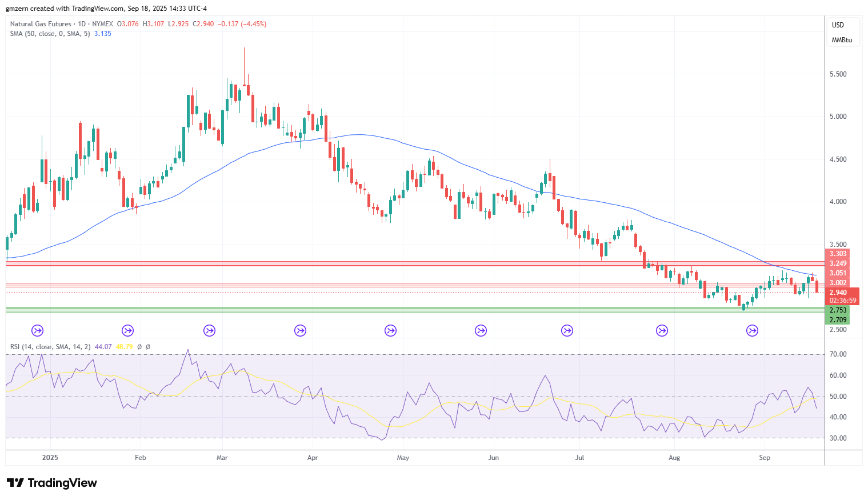Select the change value −0.137 (−4.45%)

coord(242,24)
